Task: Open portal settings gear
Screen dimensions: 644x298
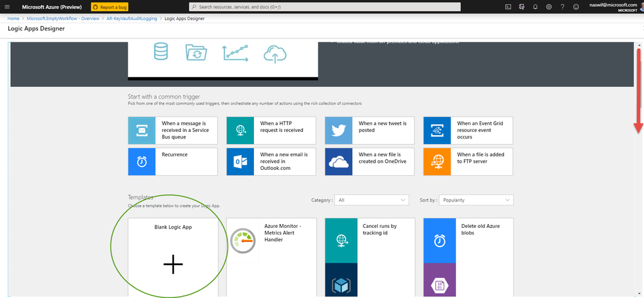Action: coord(549,7)
